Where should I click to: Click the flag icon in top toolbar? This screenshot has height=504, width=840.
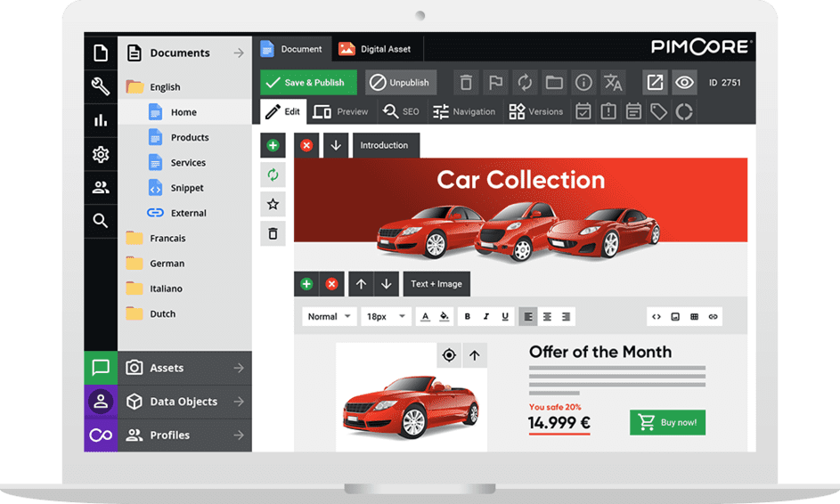coord(495,83)
